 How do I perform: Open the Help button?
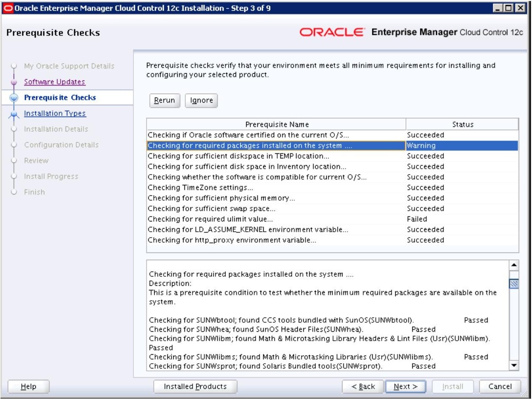29,386
